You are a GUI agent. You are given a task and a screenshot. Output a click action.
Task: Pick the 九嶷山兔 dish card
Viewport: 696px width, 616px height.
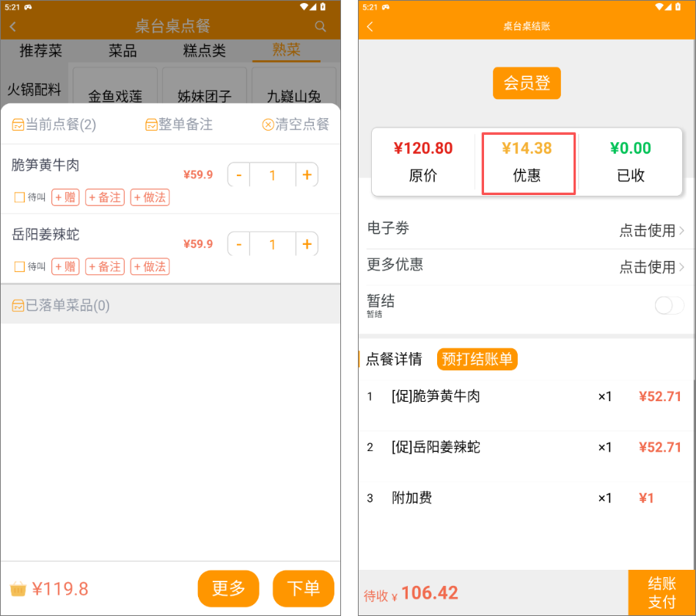pos(294,86)
